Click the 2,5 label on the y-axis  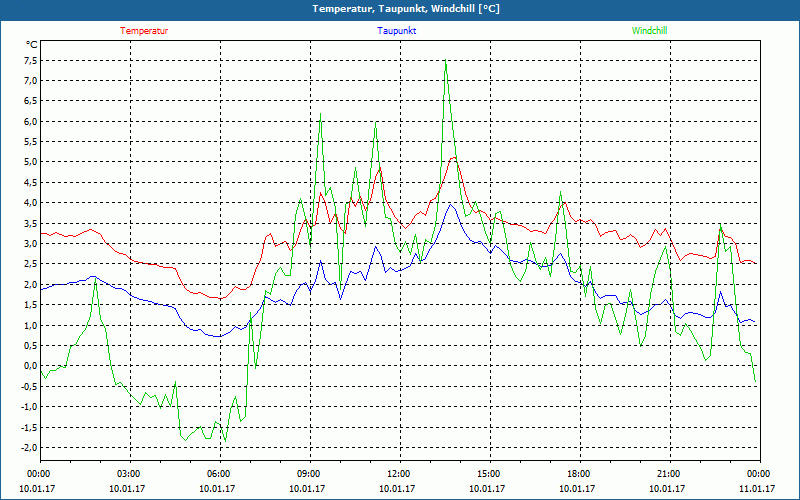pyautogui.click(x=29, y=264)
